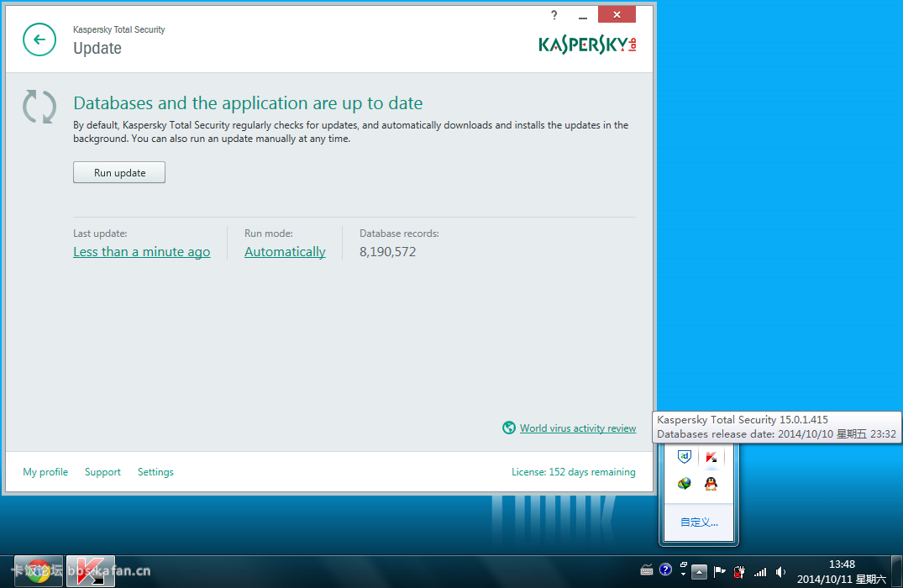The width and height of the screenshot is (903, 588).
Task: Open Internet Download Manager tray icon
Action: point(684,483)
